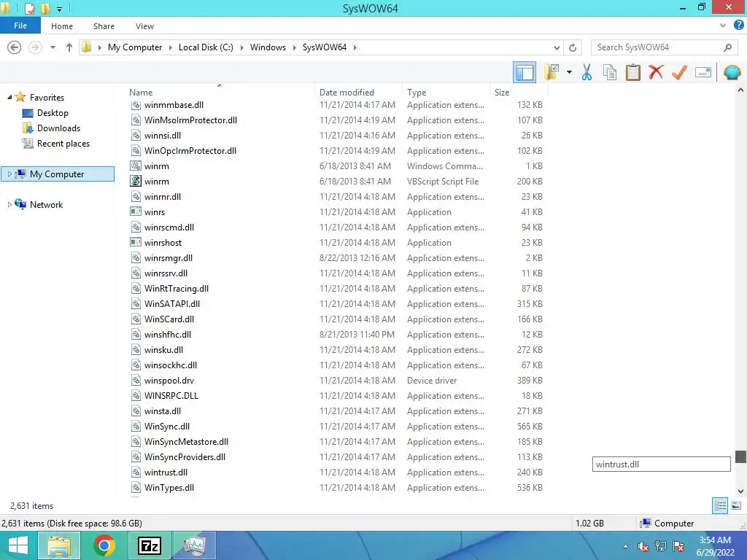Viewport: 747px width, 560px height.
Task: Click the scrollbar up arrow
Action: 740,90
